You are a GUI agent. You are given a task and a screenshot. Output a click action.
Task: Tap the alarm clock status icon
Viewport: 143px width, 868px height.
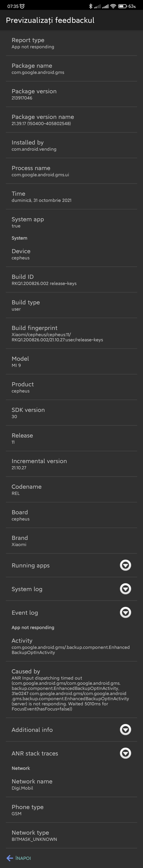[22, 6]
